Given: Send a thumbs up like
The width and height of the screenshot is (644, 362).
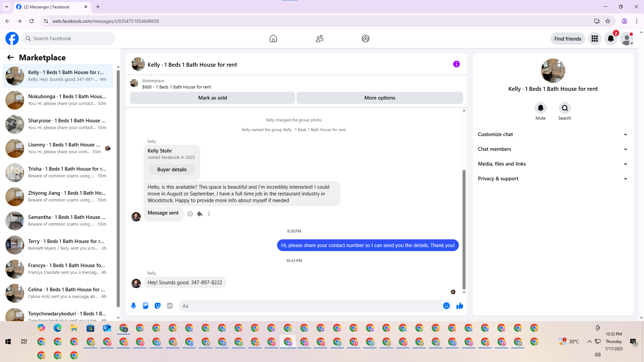Looking at the screenshot, I should click(460, 306).
